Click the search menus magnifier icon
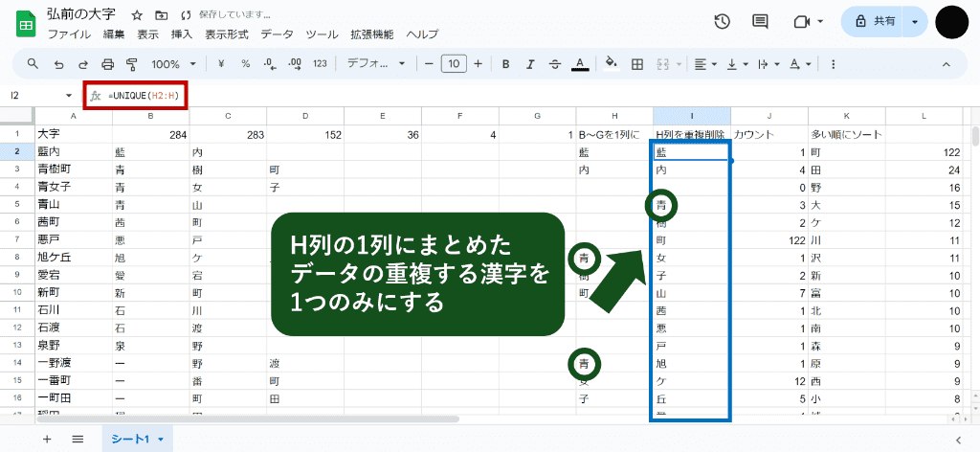The height and width of the screenshot is (452, 980). [33, 64]
